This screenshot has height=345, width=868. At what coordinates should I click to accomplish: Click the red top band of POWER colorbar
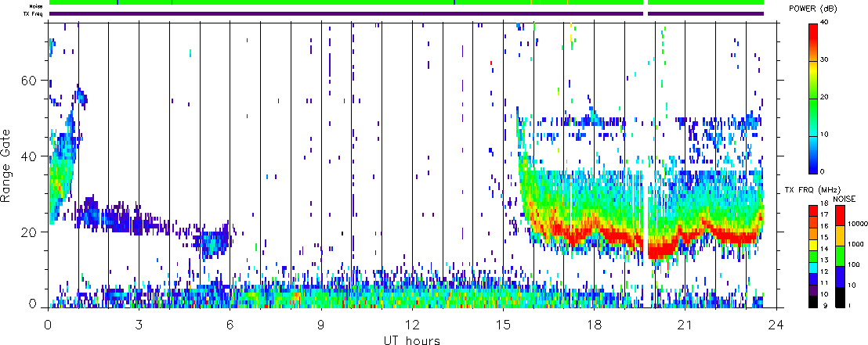click(x=813, y=31)
